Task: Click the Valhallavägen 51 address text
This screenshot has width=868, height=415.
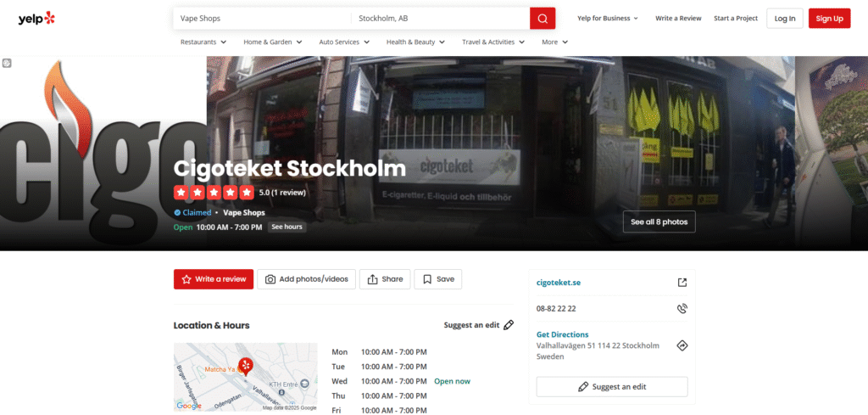Action: [598, 351]
